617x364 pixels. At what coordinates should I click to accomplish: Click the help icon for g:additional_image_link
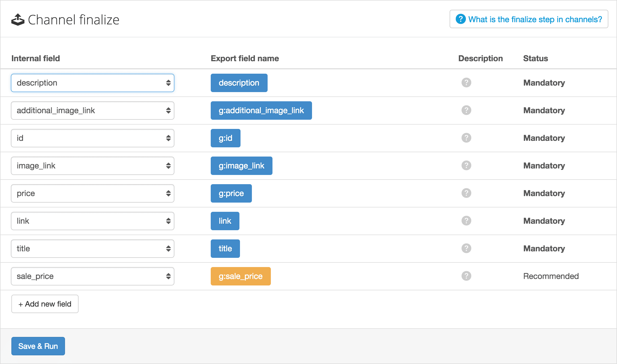pyautogui.click(x=467, y=110)
